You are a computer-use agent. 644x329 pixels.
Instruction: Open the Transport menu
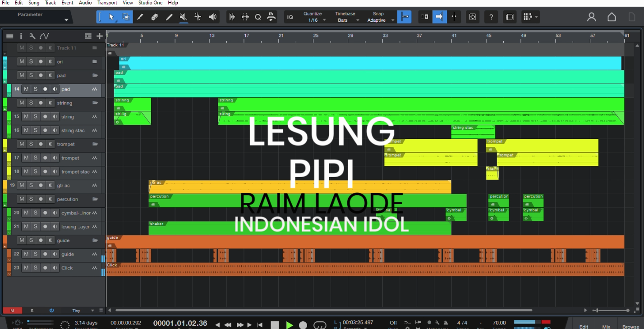pyautogui.click(x=107, y=3)
